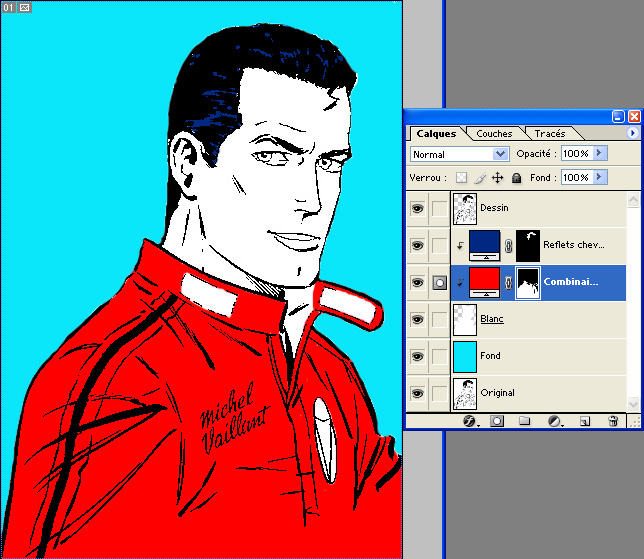Expand the Opacité slider arrow
644x559 pixels.
tap(600, 154)
